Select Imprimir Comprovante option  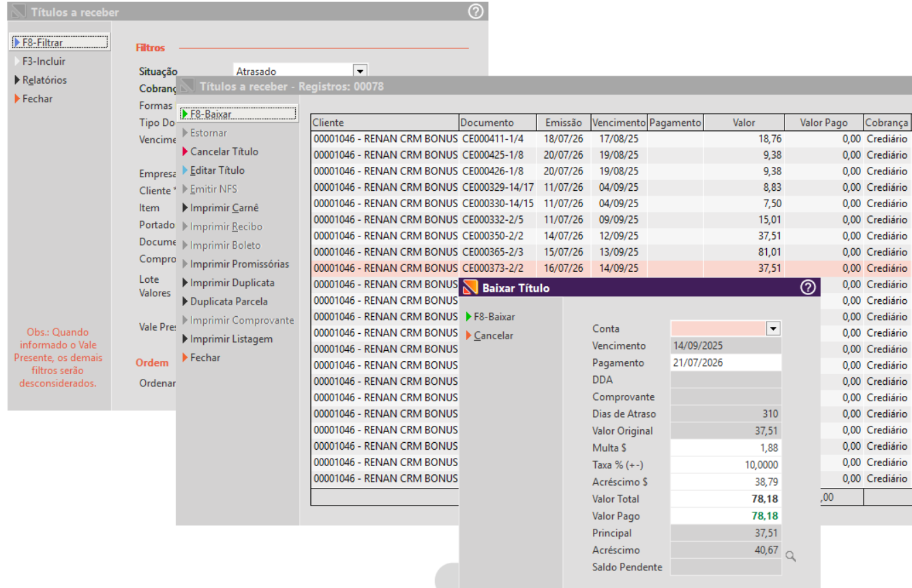(242, 320)
